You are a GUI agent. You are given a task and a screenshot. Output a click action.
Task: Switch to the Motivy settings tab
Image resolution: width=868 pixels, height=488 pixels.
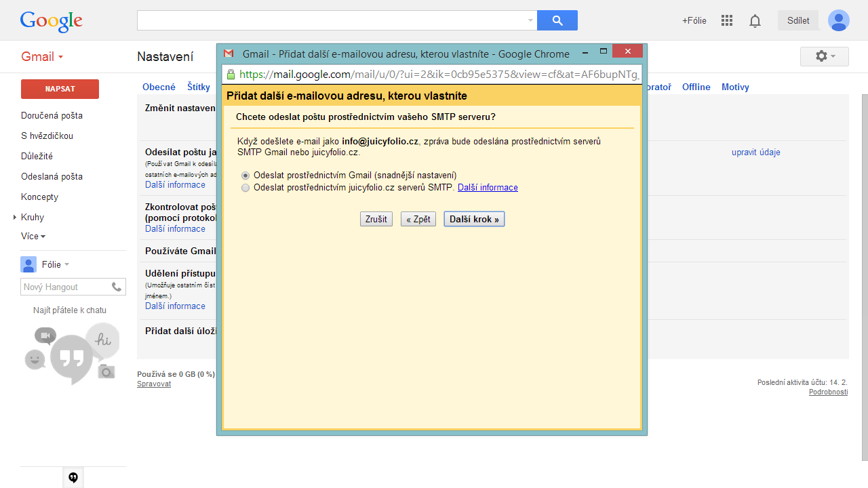[735, 87]
